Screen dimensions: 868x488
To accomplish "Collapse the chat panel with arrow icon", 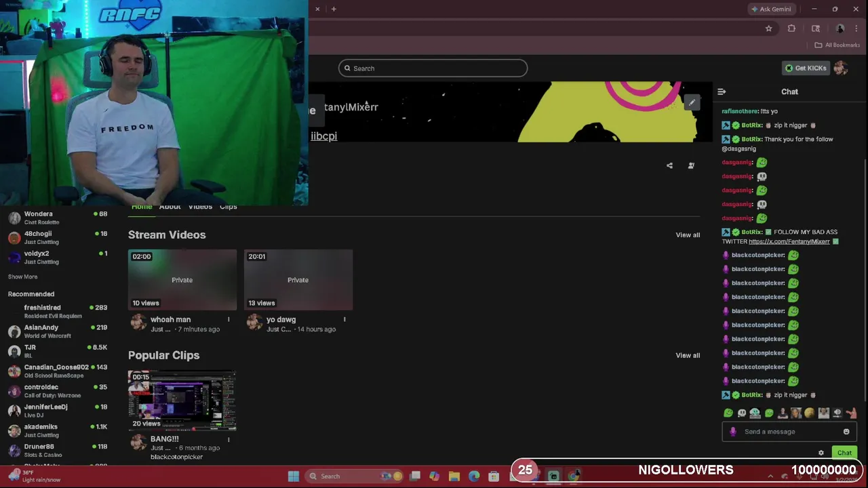I will pos(722,91).
